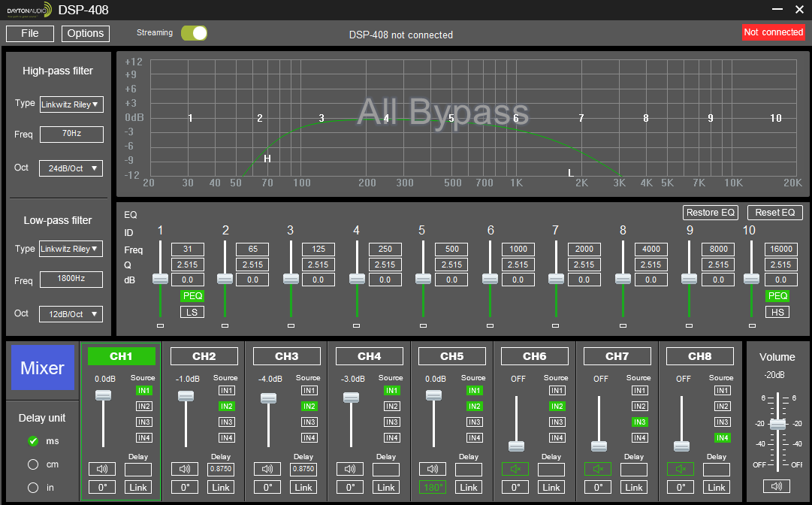812x505 pixels.
Task: Unmute CH6 via its muted speaker icon
Action: 515,469
